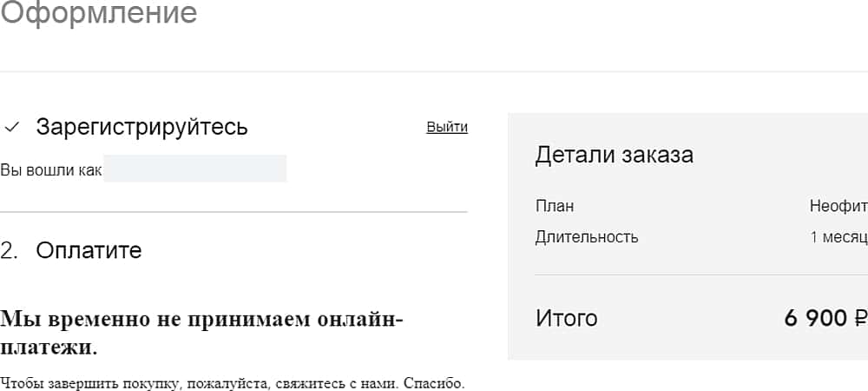Click the bold online payments notice
This screenshot has height=391, width=868.
coord(201,333)
